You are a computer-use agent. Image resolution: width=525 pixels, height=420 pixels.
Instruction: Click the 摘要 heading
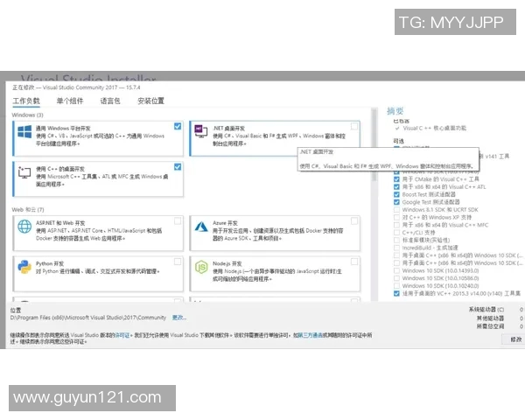tap(395, 111)
